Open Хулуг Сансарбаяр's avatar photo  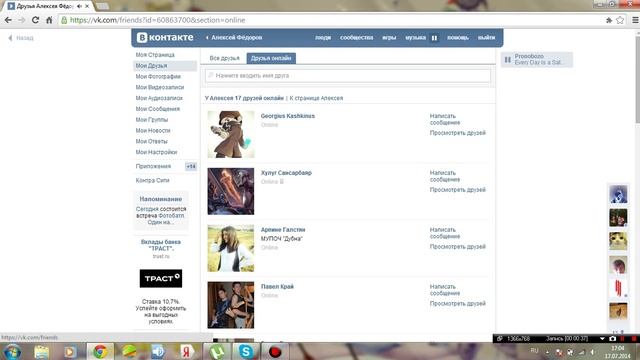tap(231, 191)
